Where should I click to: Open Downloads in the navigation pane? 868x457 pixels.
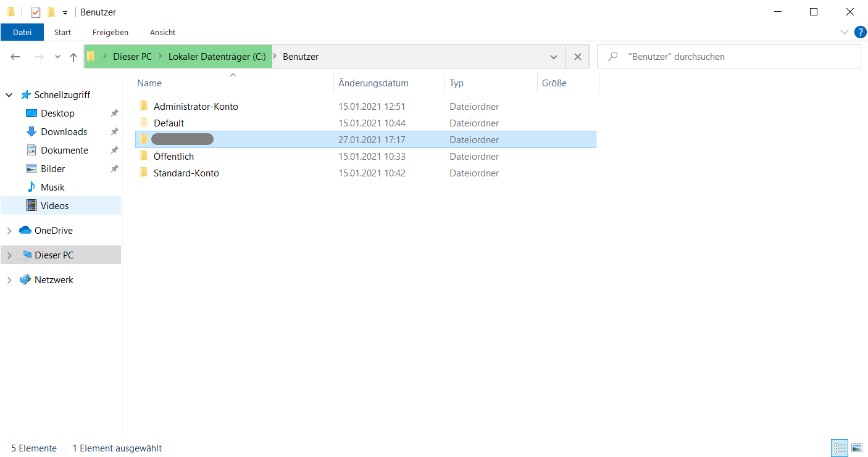64,132
